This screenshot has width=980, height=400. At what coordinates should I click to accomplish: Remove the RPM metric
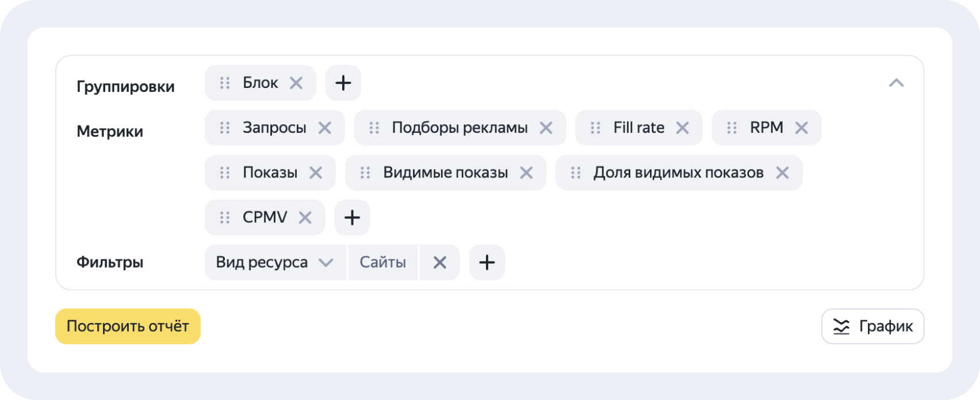coord(802,128)
